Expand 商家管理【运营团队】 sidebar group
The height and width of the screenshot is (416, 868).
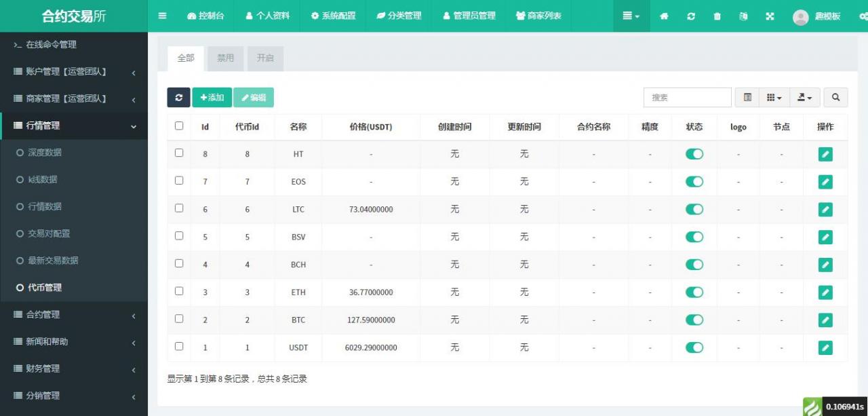point(74,99)
